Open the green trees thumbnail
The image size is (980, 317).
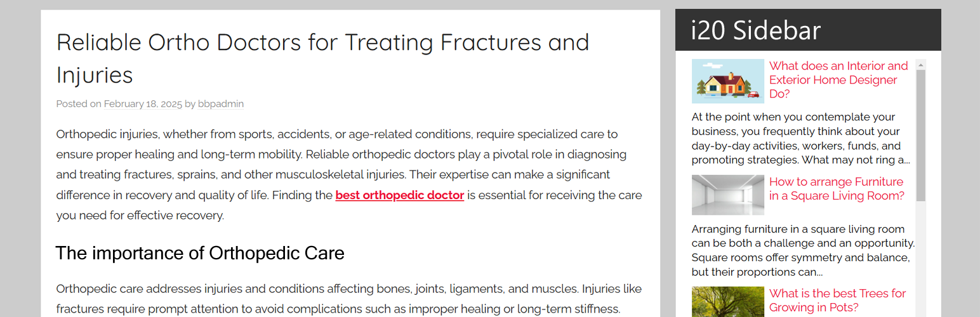tap(727, 302)
